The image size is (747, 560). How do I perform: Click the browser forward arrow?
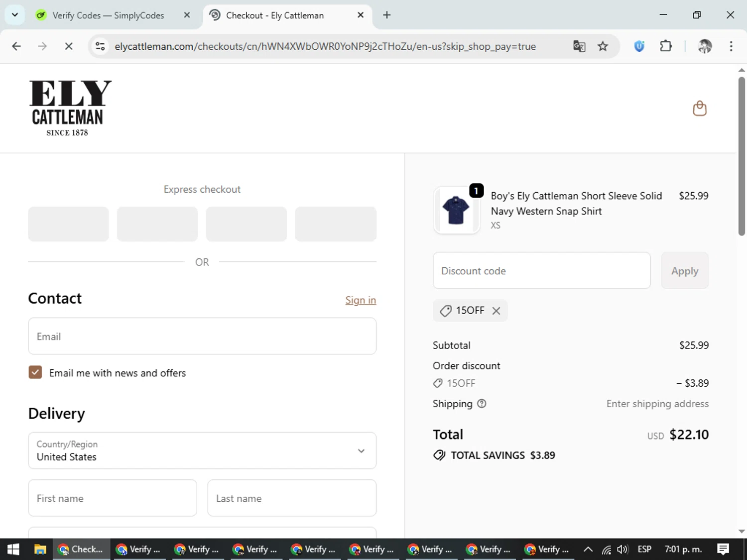pos(42,46)
